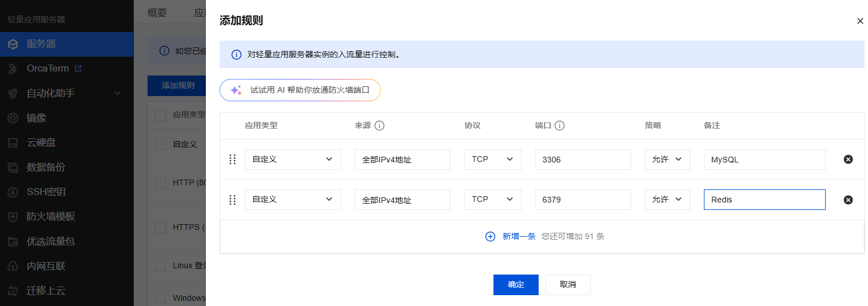Click drag handle of port 6379 row
Screen dimensions: 868x306
tap(232, 200)
